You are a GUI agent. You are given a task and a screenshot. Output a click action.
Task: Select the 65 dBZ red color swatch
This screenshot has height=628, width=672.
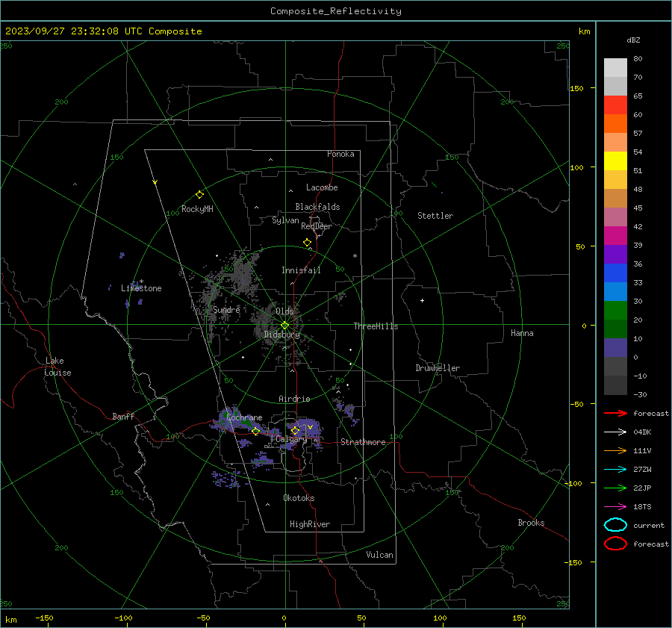[615, 105]
